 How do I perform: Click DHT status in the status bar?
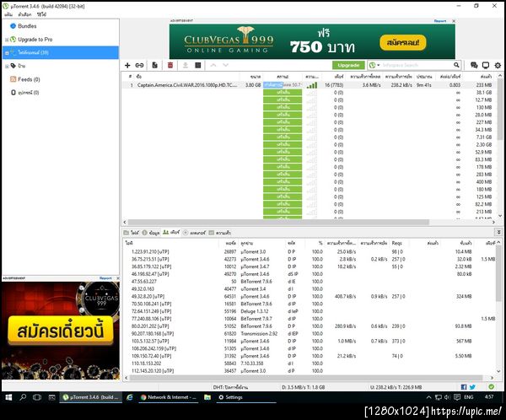pos(230,387)
